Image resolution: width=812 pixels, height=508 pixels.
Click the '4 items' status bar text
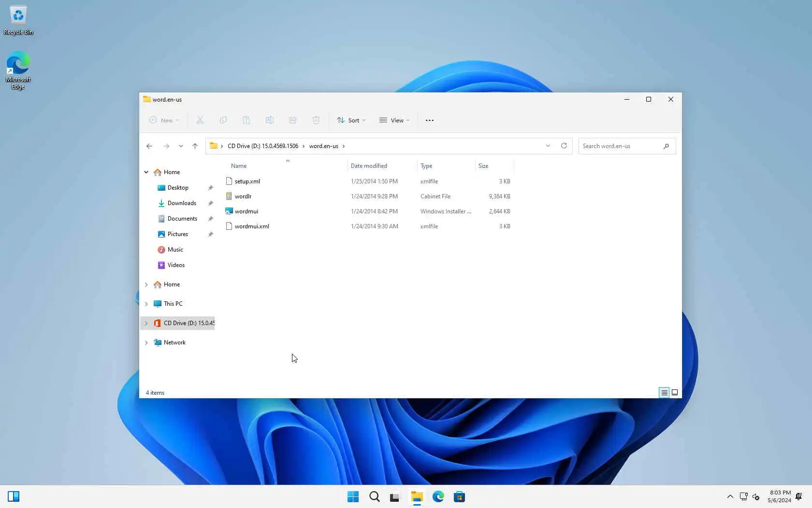tap(155, 393)
